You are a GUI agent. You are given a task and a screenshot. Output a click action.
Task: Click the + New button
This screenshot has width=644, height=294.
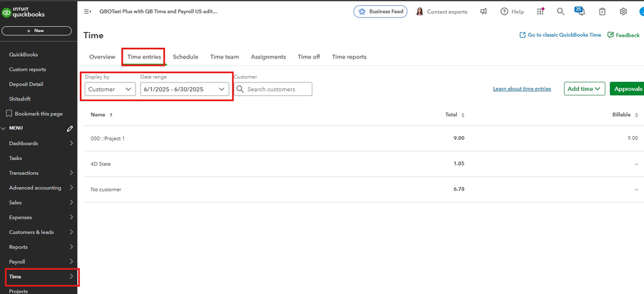click(37, 31)
